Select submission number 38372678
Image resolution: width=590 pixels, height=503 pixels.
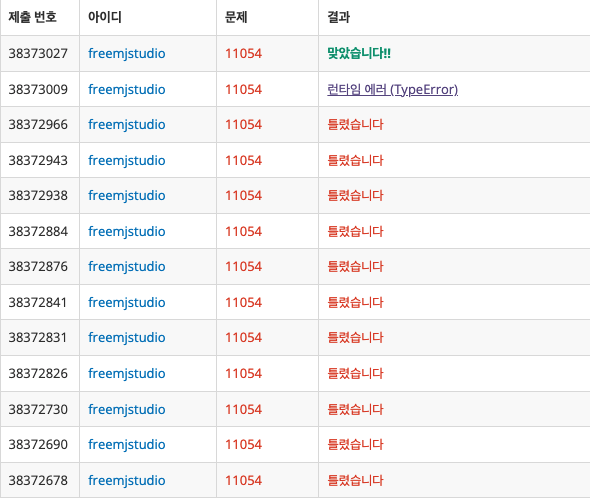(38, 480)
